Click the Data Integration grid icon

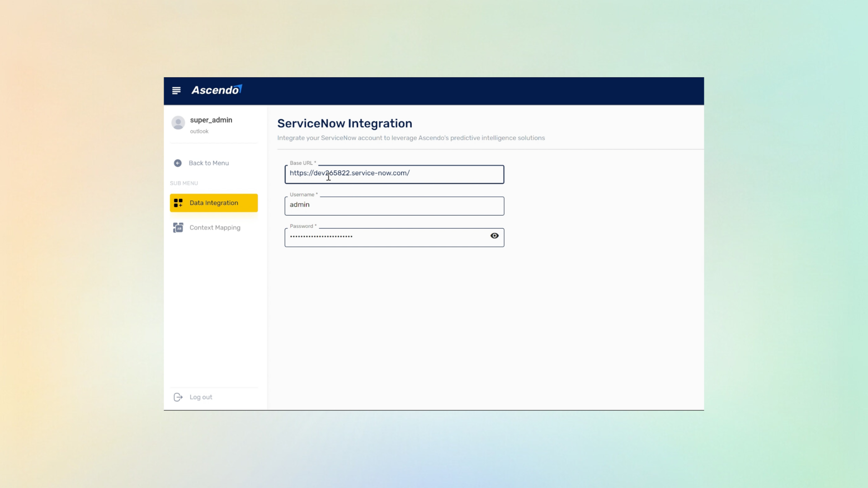pos(178,203)
